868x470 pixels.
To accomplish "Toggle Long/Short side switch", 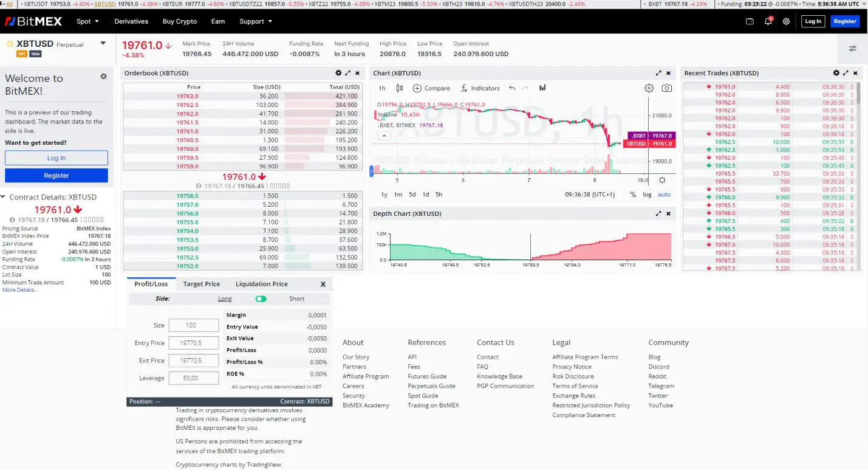I will pyautogui.click(x=261, y=299).
